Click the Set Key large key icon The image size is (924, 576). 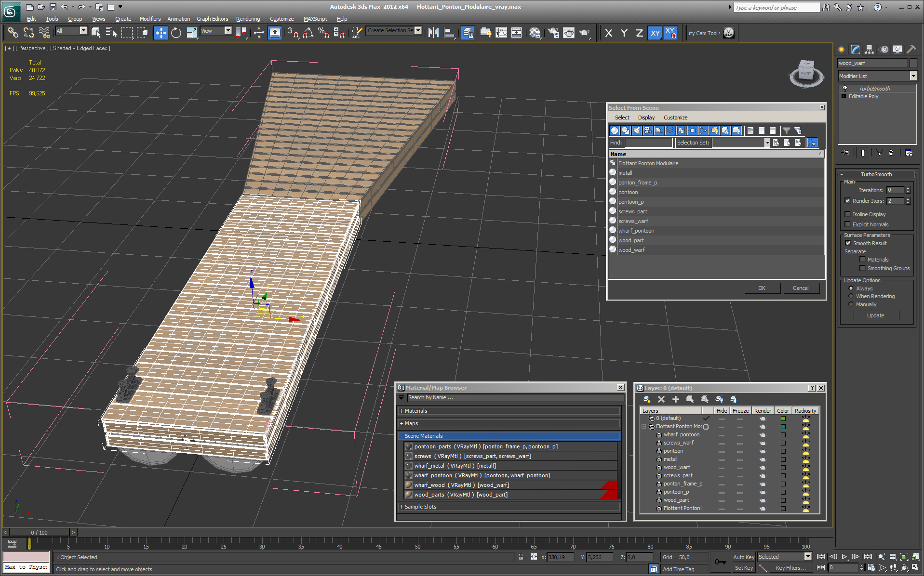click(721, 562)
